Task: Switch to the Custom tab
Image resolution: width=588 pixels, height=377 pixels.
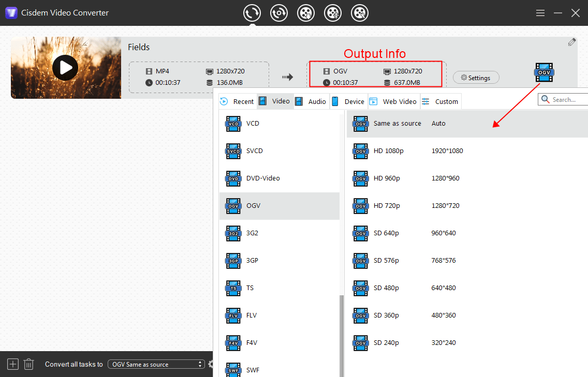Action: [x=440, y=101]
